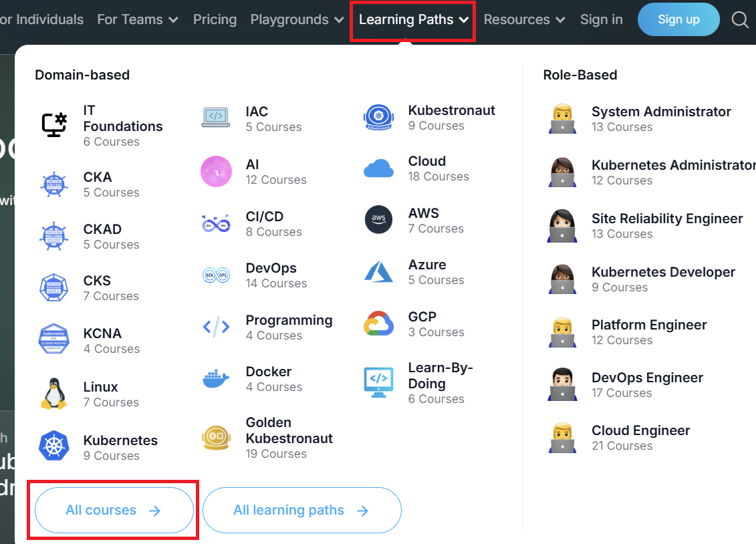Viewport: 756px width, 544px height.
Task: Click the DevOps Engineer avatar icon
Action: click(x=562, y=384)
